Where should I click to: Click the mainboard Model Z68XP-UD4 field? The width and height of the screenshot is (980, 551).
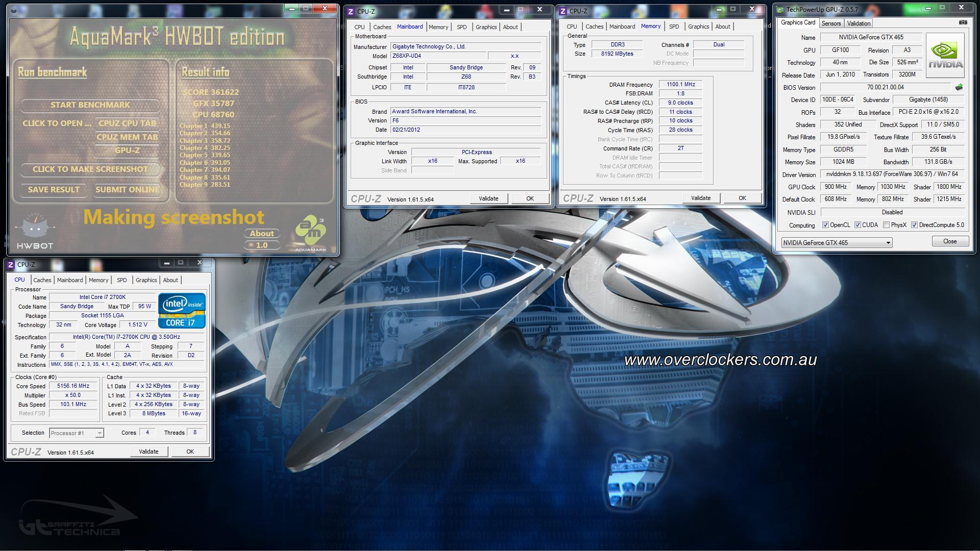438,56
